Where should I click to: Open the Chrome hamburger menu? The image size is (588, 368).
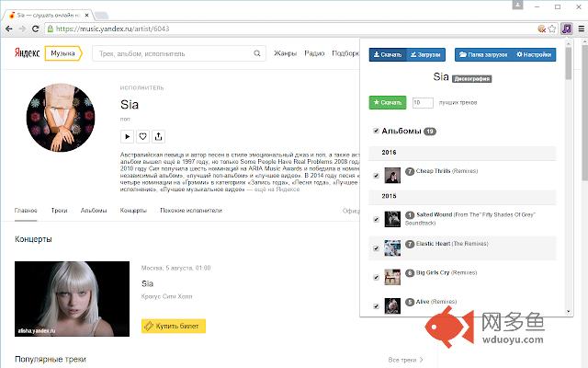(x=582, y=29)
